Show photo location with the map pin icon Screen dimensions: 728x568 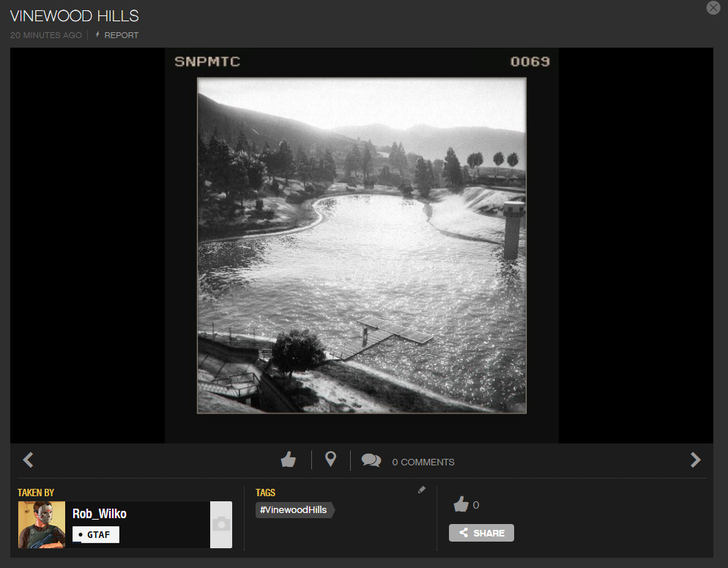pos(330,459)
